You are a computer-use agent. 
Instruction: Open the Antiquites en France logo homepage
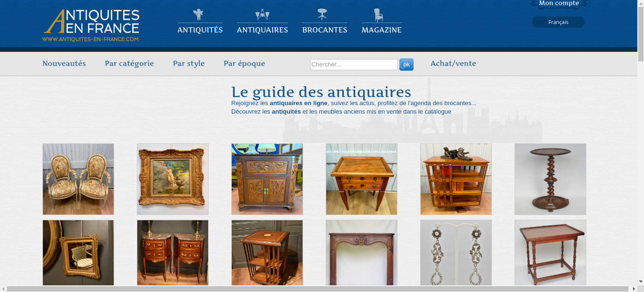point(91,25)
